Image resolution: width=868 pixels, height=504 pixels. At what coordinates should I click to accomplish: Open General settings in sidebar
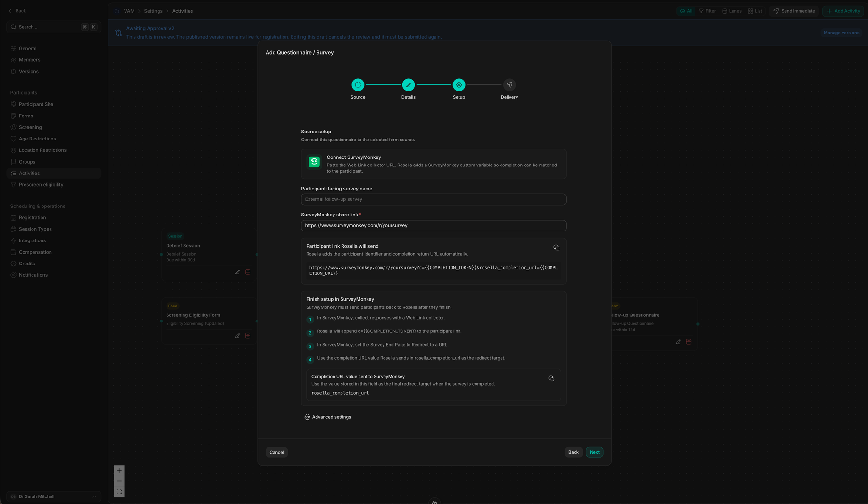pos(54,49)
